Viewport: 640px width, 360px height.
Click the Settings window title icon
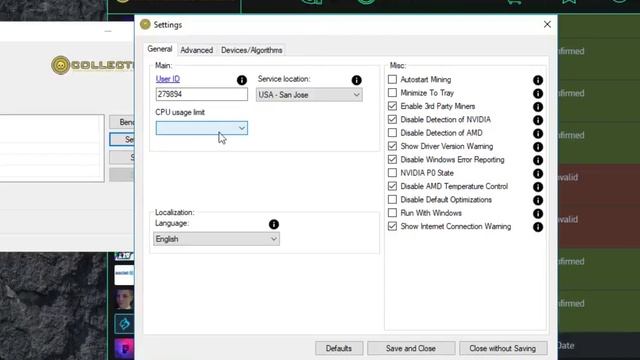pyautogui.click(x=145, y=24)
